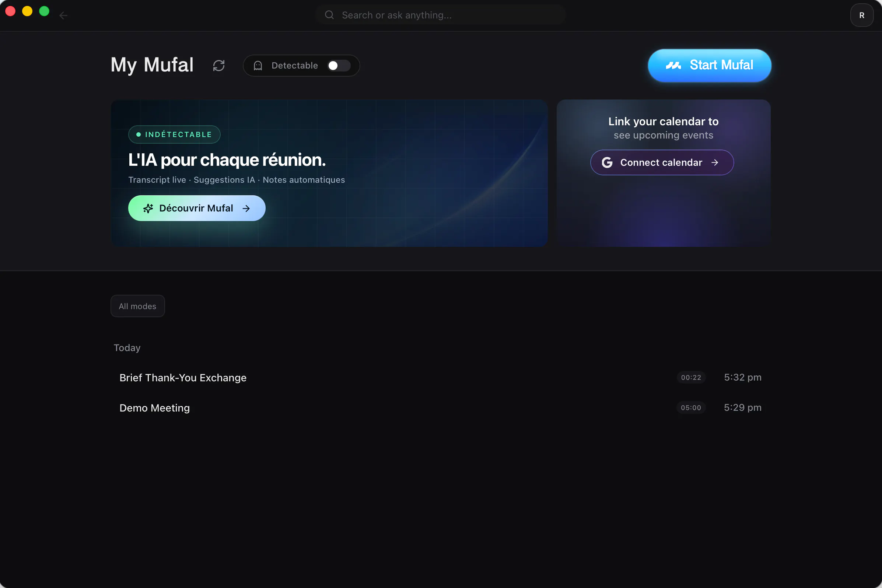Click the 05:00 duration badge
This screenshot has height=588, width=882.
(691, 407)
